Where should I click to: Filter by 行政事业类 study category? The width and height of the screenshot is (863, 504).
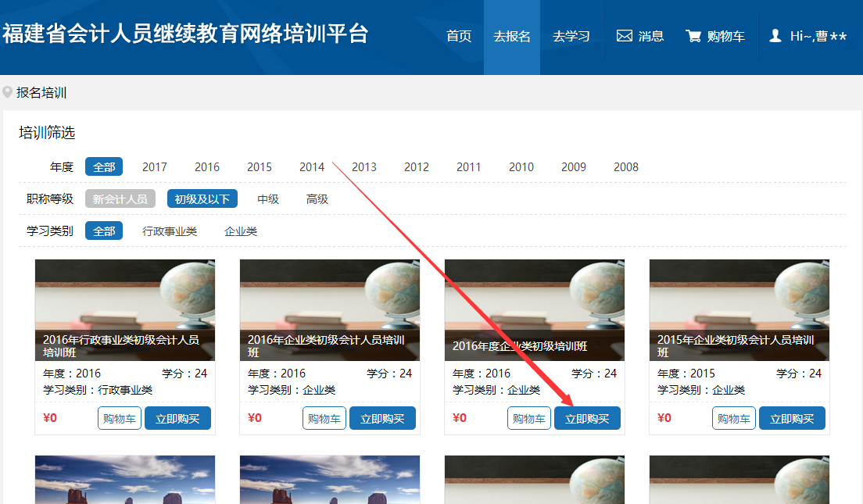click(x=170, y=231)
